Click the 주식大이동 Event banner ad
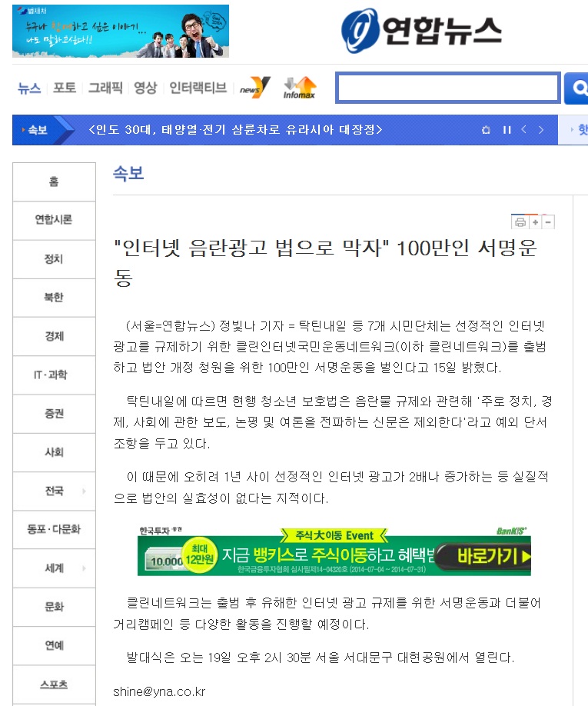 click(x=334, y=551)
